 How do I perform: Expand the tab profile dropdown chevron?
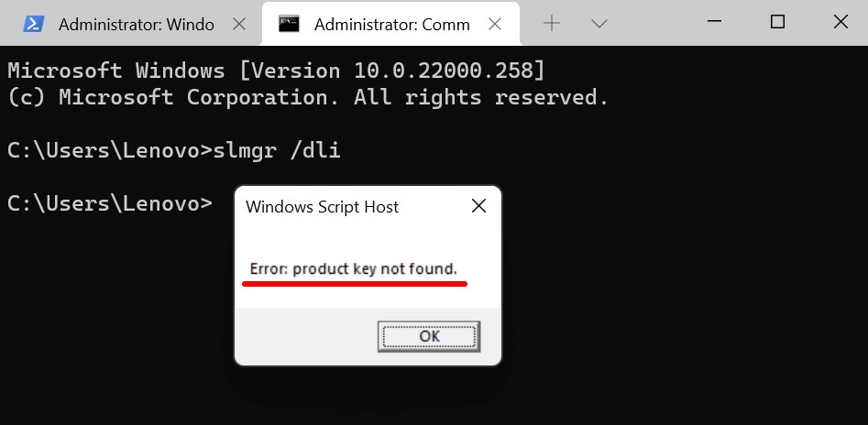coord(599,24)
